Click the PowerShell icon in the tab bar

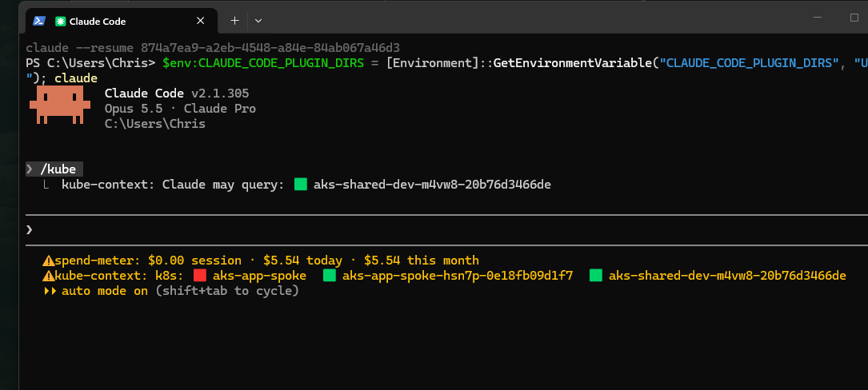pos(38,21)
